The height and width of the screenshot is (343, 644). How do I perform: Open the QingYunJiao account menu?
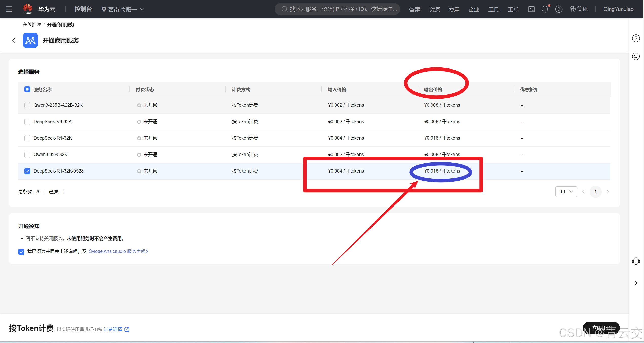618,9
